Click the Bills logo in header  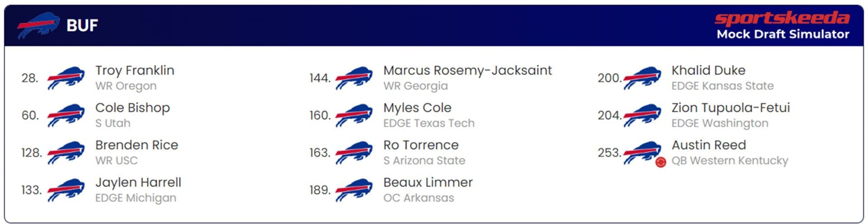(38, 25)
